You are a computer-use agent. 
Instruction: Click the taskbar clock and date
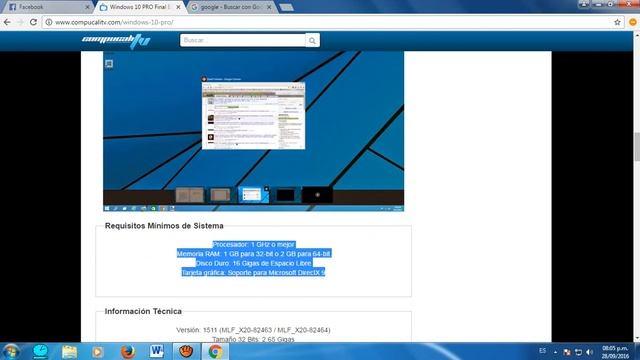click(x=615, y=352)
